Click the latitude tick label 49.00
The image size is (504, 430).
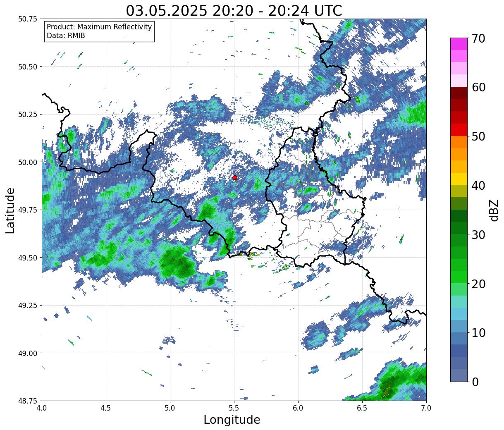coord(28,353)
